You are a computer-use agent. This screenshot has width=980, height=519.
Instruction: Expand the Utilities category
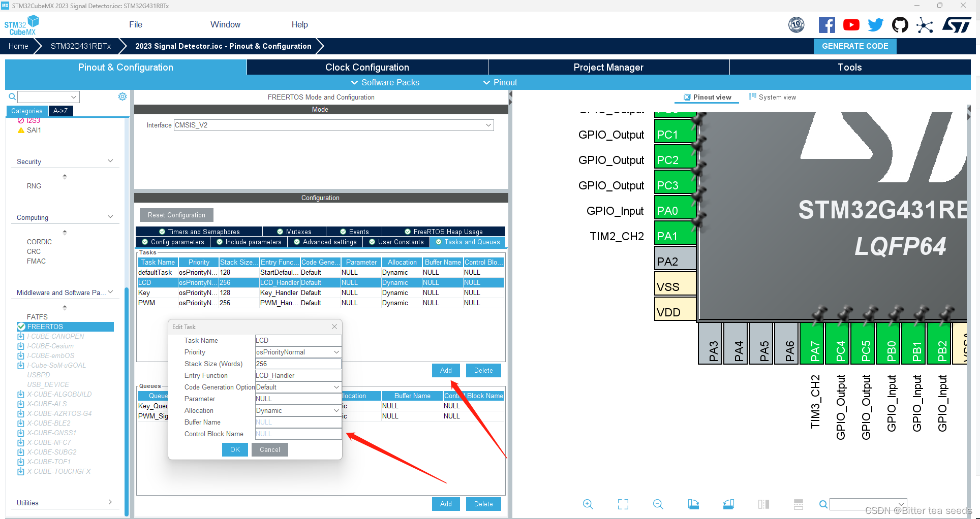click(110, 502)
